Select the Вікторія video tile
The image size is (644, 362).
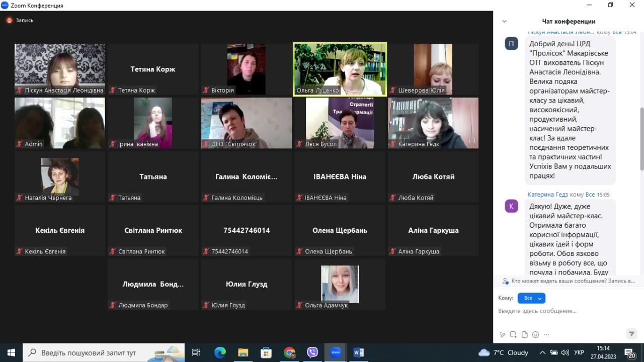pos(247,69)
